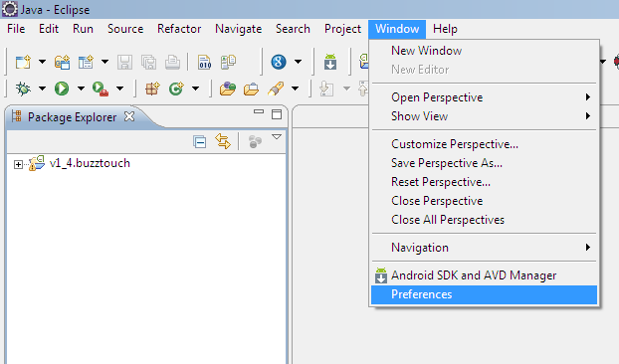Close the open Window menu

[397, 29]
